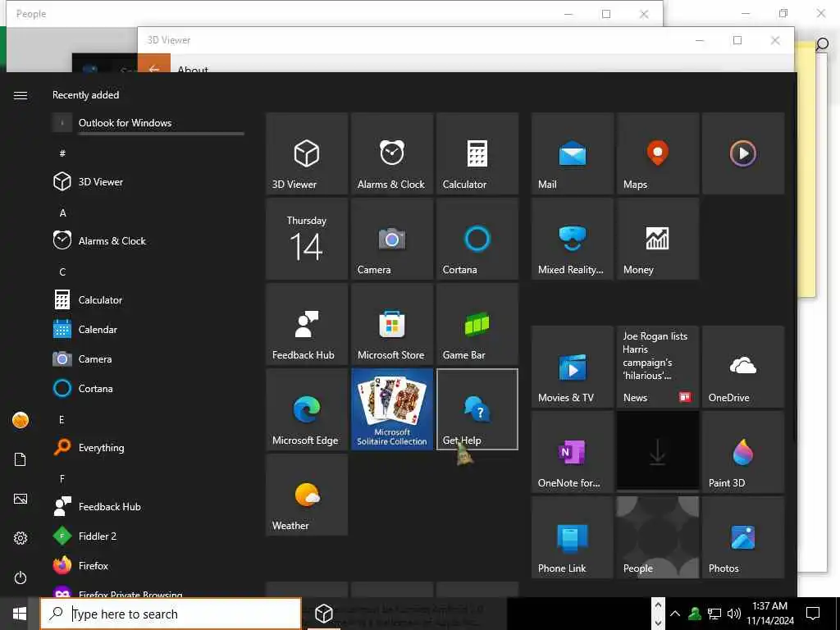Click the E letter header in app list
Screen dimensions: 840x630
pyautogui.click(x=62, y=419)
